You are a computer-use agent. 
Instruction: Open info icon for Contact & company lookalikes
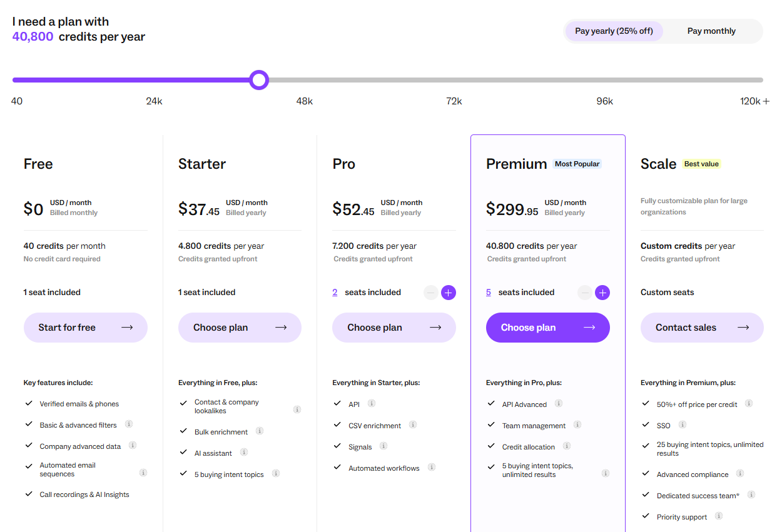click(297, 409)
